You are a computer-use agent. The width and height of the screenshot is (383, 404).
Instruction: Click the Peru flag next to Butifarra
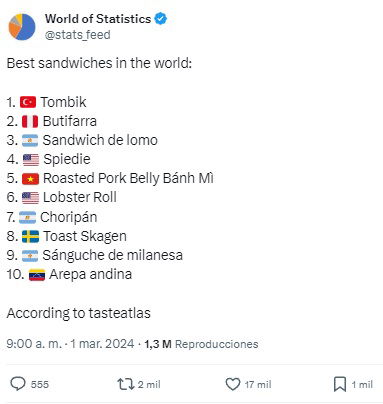click(x=30, y=121)
